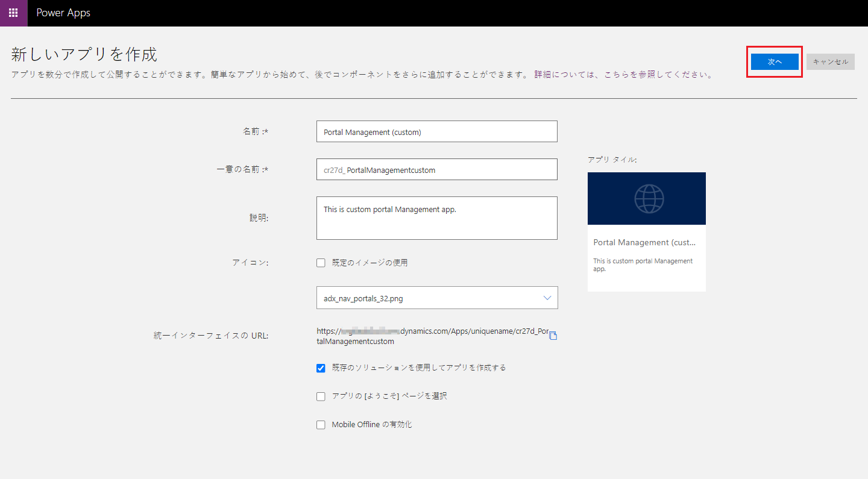Screen dimensions: 868x479
Task: Click the app tile description text
Action: pos(643,265)
